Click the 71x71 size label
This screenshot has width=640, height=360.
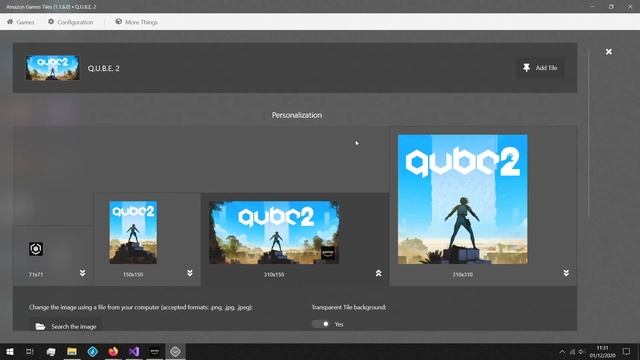pos(36,275)
